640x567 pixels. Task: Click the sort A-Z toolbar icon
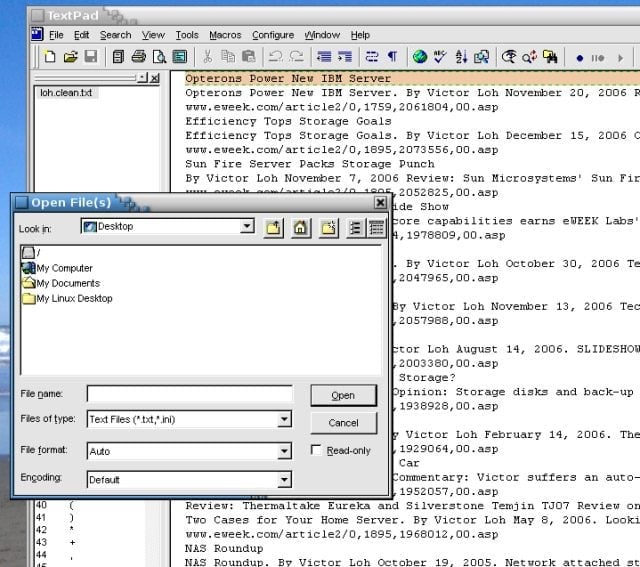(461, 56)
